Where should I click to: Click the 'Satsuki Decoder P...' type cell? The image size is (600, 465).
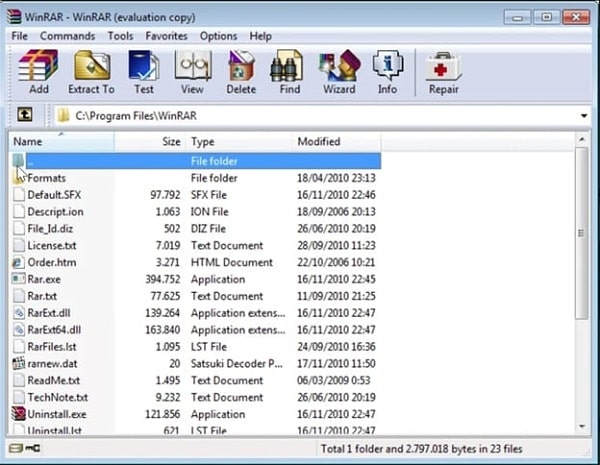point(237,364)
